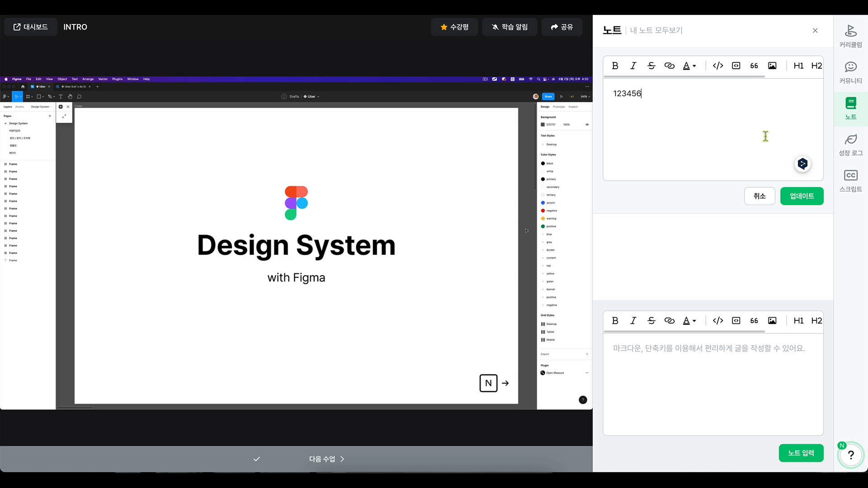868x488 pixels.
Task: Insert inline code in the 123456 note editor
Action: (718, 66)
